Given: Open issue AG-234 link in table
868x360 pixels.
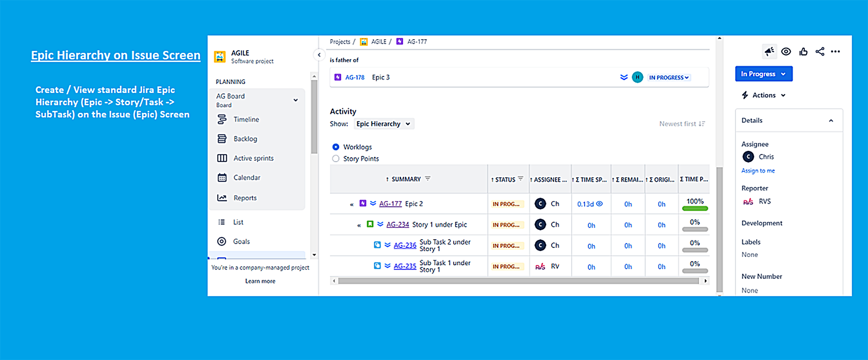Looking at the screenshot, I should (398, 224).
